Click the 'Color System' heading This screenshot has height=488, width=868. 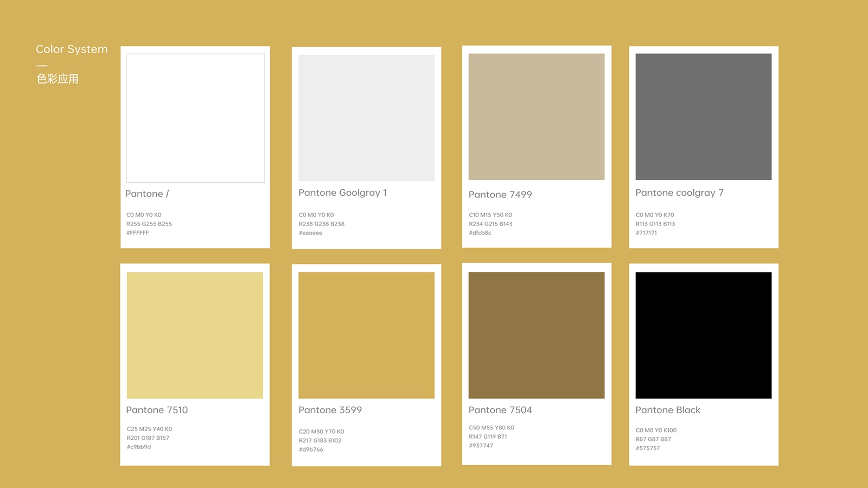(x=72, y=49)
